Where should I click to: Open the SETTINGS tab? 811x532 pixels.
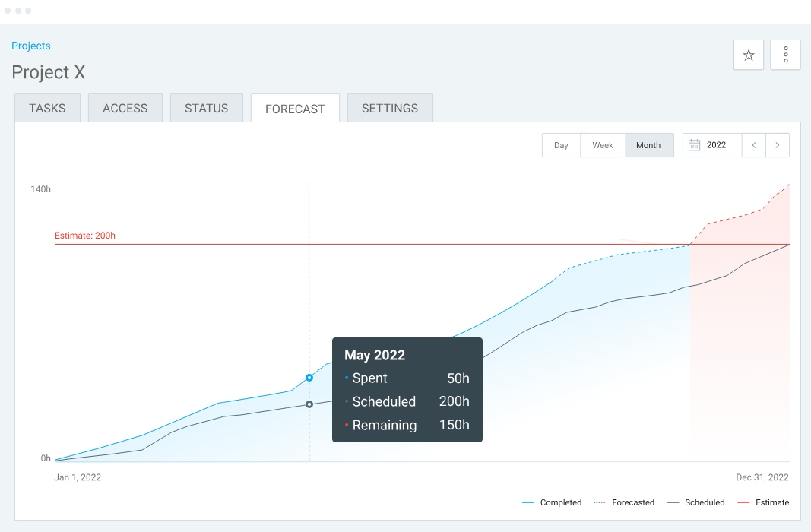point(390,108)
